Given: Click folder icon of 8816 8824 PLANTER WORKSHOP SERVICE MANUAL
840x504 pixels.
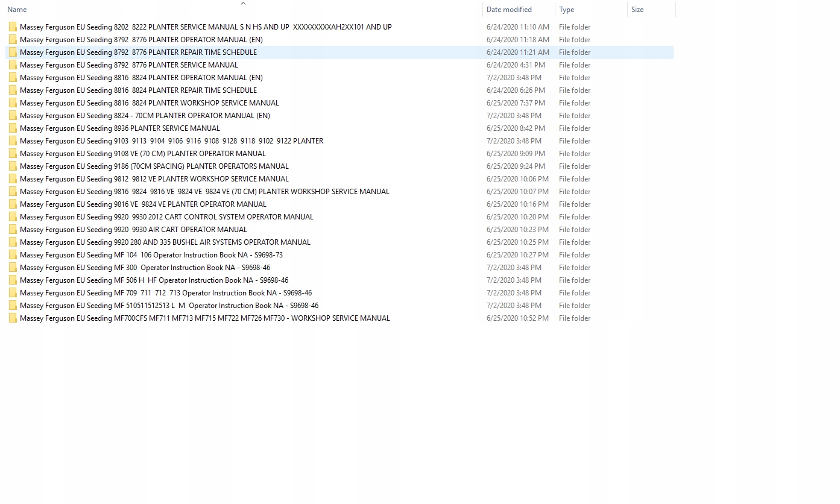Looking at the screenshot, I should tap(13, 103).
